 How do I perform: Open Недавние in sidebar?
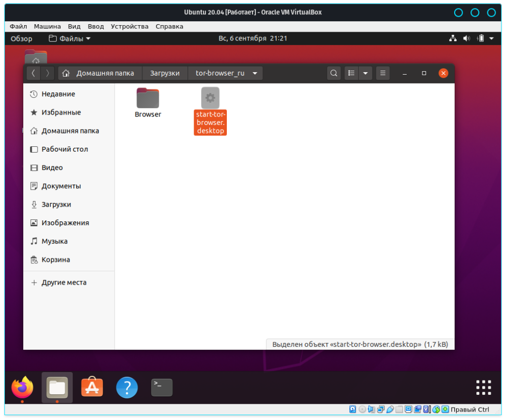(x=58, y=94)
